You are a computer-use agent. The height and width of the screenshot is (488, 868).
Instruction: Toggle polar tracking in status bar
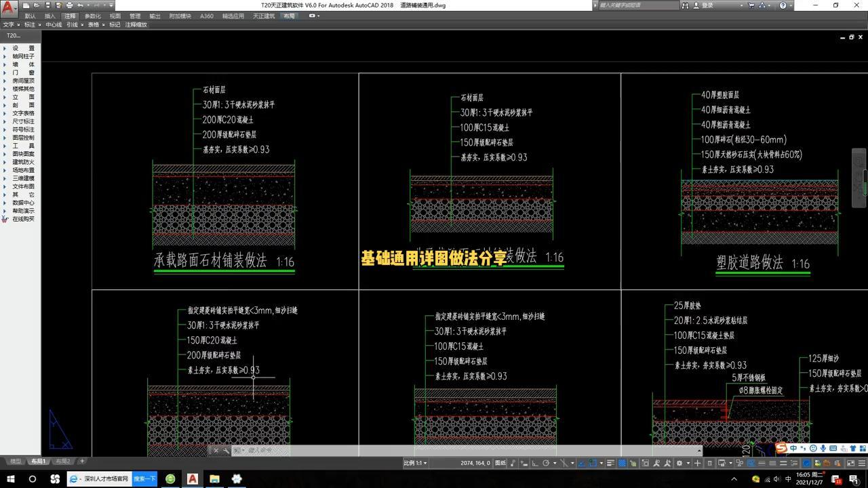547,463
